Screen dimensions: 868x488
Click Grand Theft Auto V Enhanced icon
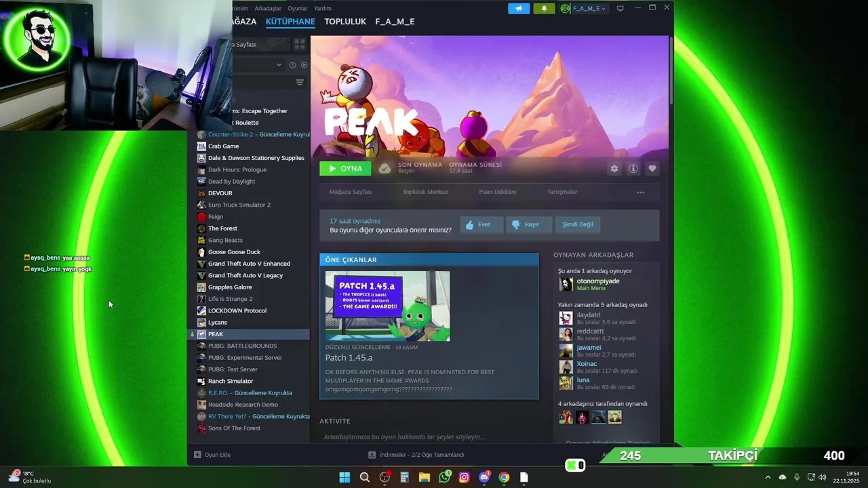pyautogui.click(x=201, y=264)
